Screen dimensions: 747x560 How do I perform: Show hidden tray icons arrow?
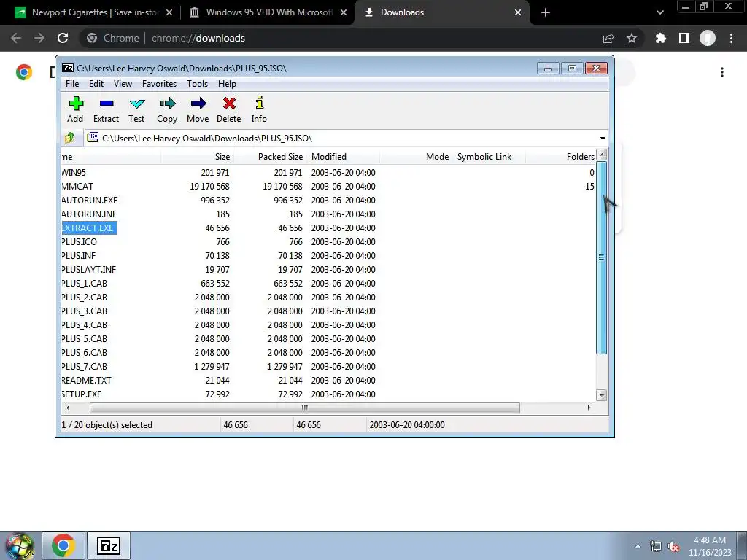pyautogui.click(x=638, y=547)
